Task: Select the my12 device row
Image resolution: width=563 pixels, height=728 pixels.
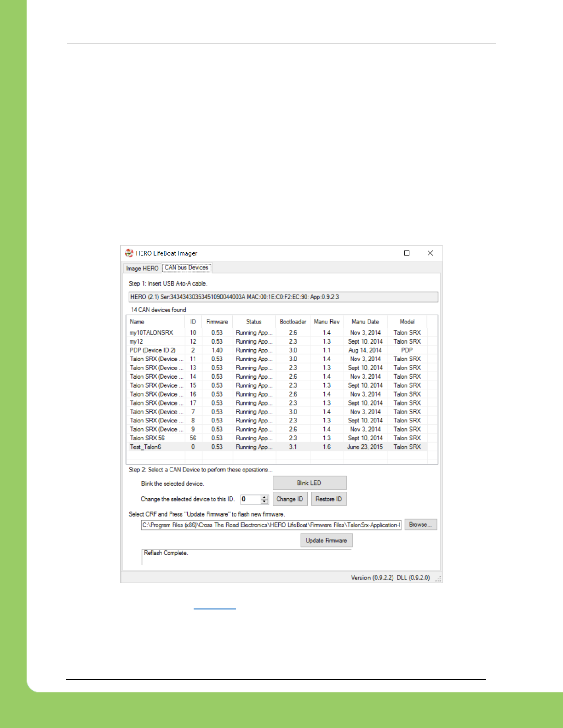Action: 277,341
